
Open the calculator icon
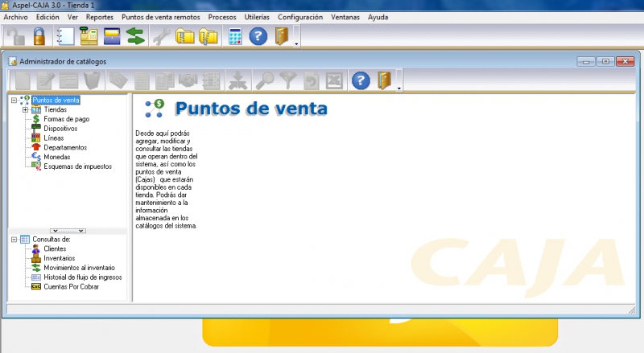235,36
